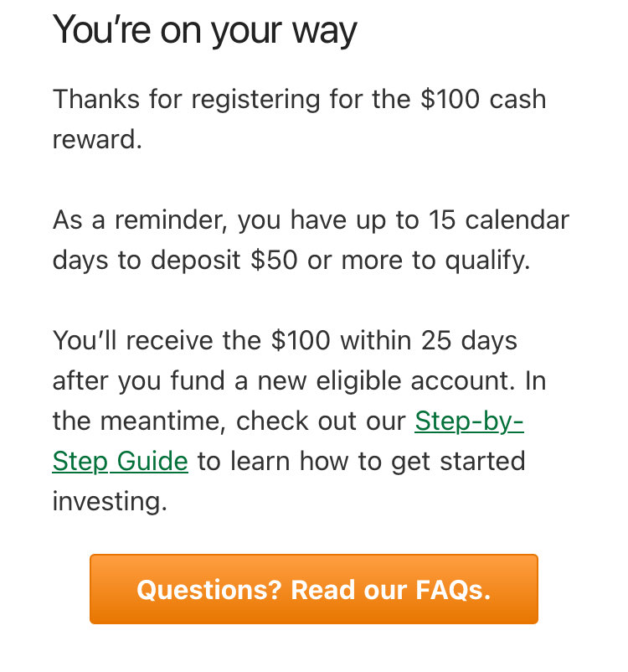Click the word "reward."
Image resolution: width=628 pixels, height=672 pixels.
click(97, 139)
